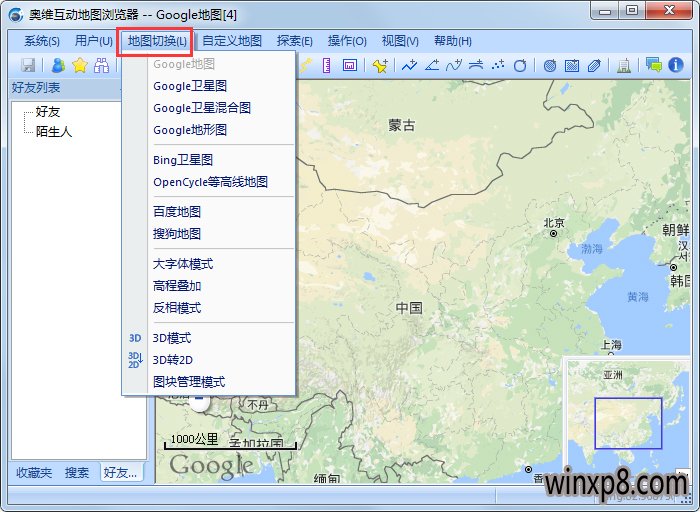Open the 操作(O) menu
Viewport: 700px width, 512px height.
click(x=347, y=42)
